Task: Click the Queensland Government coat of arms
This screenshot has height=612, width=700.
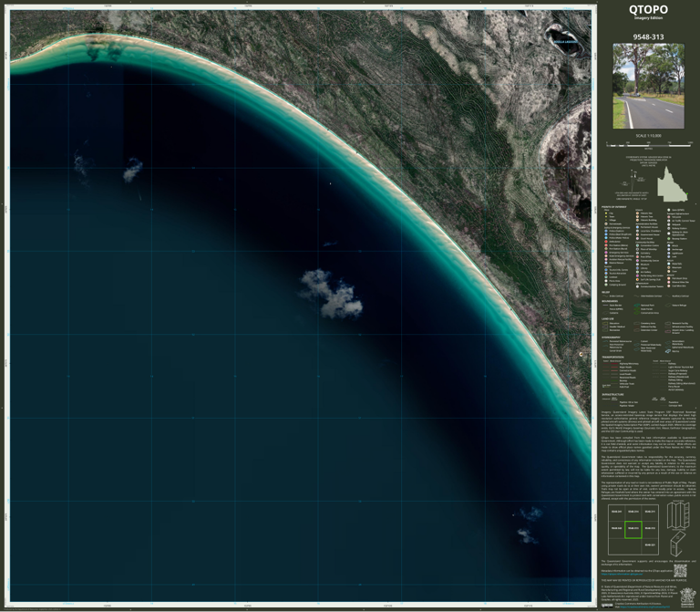Action: pos(688,597)
